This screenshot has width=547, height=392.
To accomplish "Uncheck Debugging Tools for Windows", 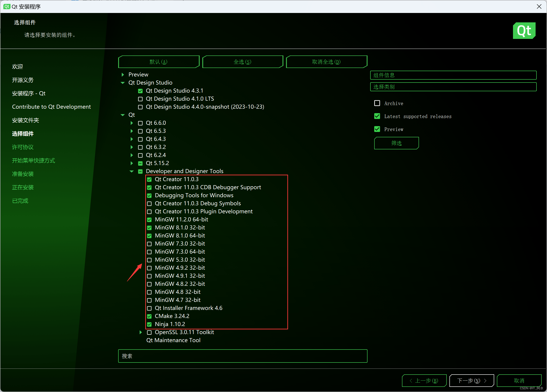I will pyautogui.click(x=149, y=196).
